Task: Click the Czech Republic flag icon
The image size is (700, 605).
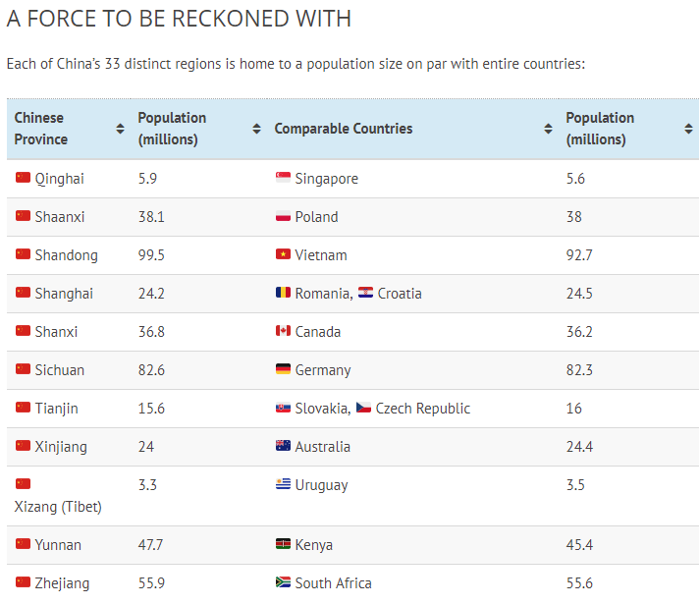Action: (x=363, y=408)
